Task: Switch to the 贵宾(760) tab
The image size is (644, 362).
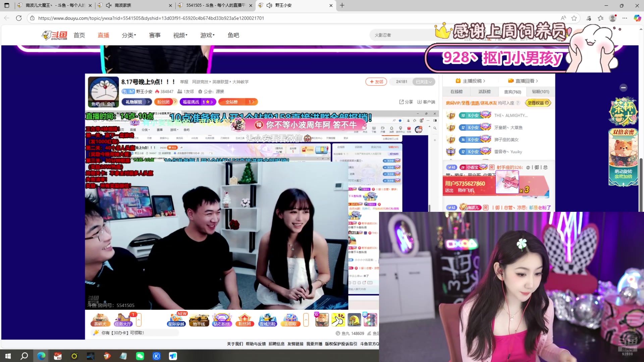Action: pyautogui.click(x=513, y=92)
